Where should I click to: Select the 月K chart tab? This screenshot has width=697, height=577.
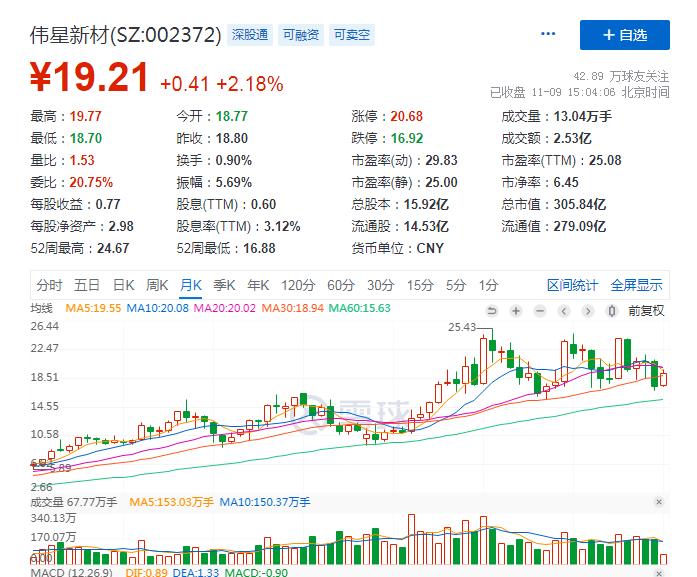(191, 285)
